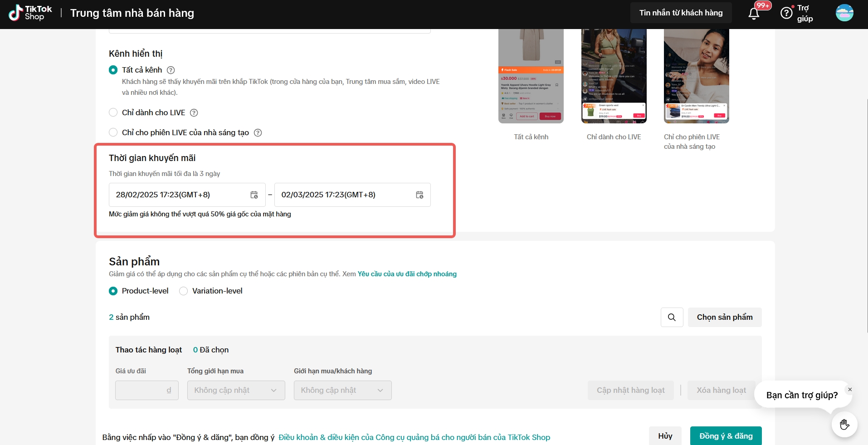Click the Chọn sản phẩm button
Viewport: 868px width, 445px height.
coord(725,317)
